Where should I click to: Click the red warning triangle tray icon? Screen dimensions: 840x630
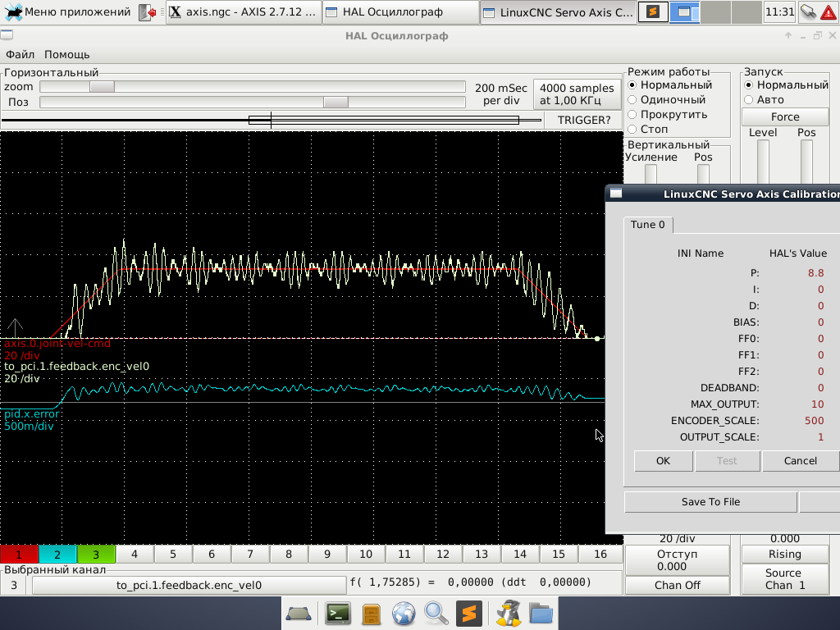(x=829, y=12)
